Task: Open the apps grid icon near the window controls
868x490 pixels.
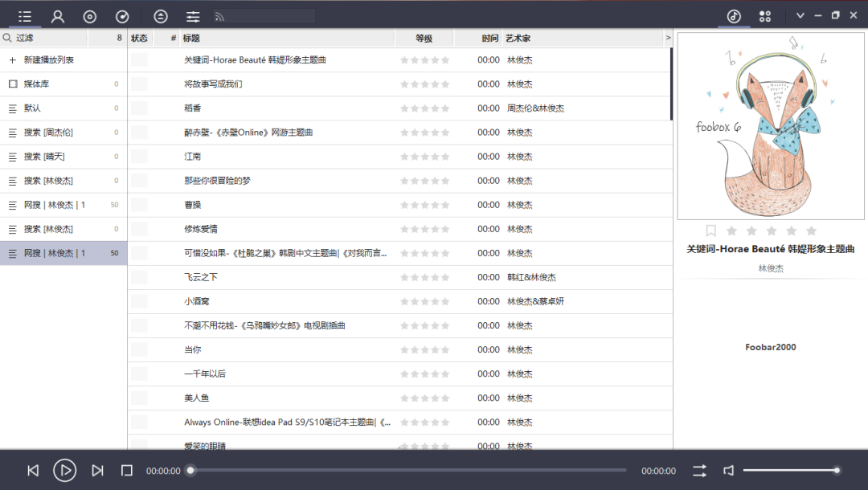Action: tap(764, 15)
